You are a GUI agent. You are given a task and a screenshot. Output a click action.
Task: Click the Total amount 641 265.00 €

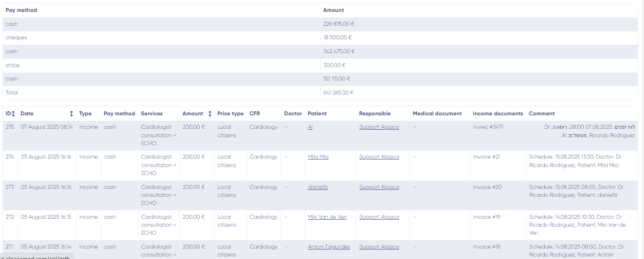click(338, 93)
